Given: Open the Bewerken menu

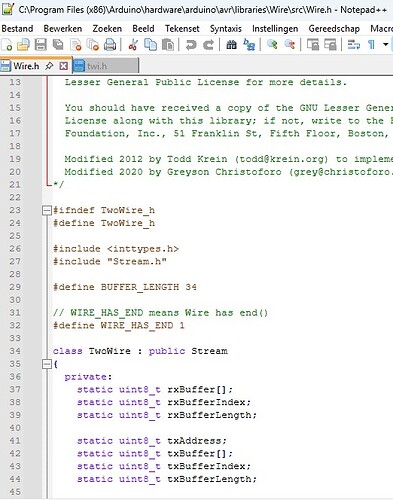Looking at the screenshot, I should [63, 29].
